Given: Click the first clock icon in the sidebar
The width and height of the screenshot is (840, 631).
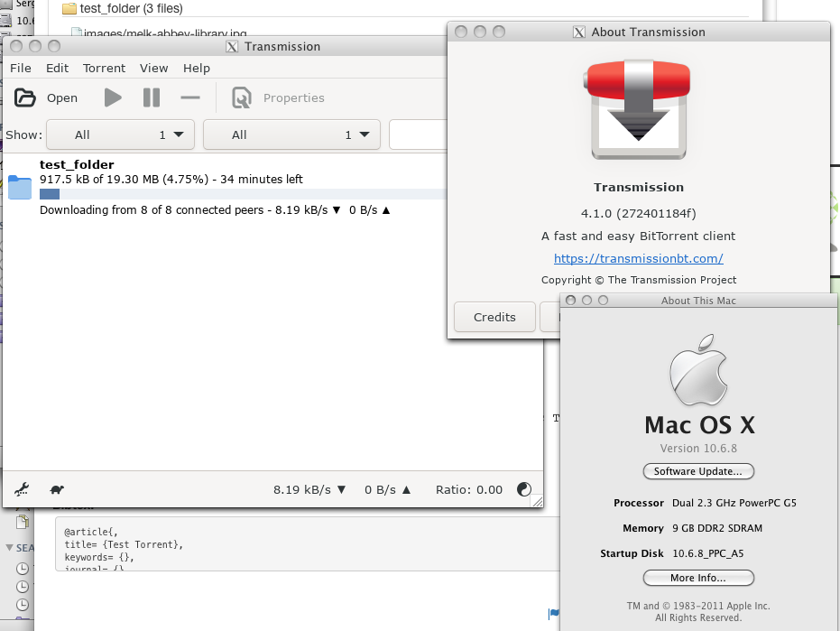Looking at the screenshot, I should tap(22, 569).
